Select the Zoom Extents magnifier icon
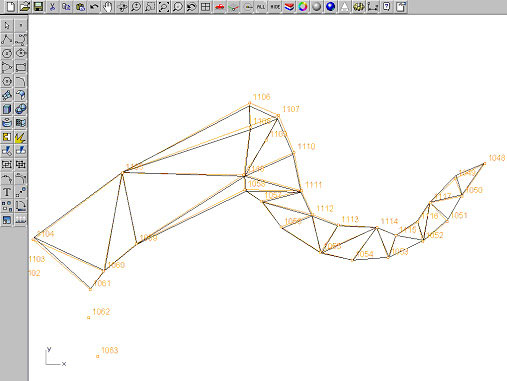The image size is (507, 381). [x=164, y=6]
